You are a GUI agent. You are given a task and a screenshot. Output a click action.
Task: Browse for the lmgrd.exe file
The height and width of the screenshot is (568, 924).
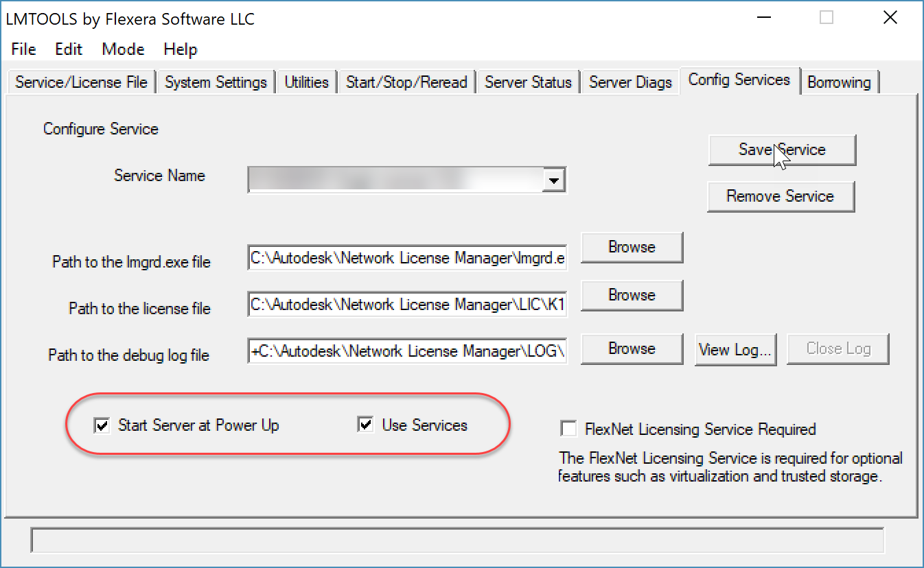coord(632,247)
